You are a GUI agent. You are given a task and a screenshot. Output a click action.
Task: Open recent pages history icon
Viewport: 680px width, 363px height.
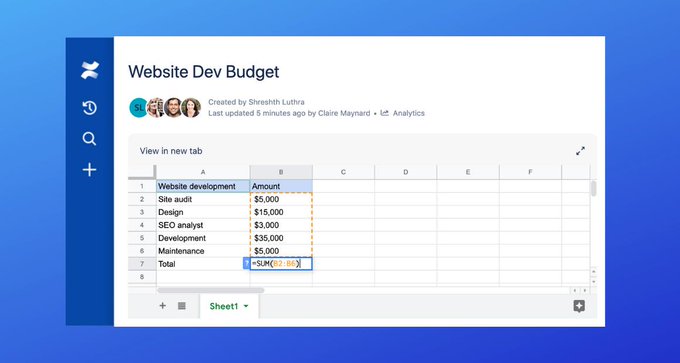pos(89,108)
